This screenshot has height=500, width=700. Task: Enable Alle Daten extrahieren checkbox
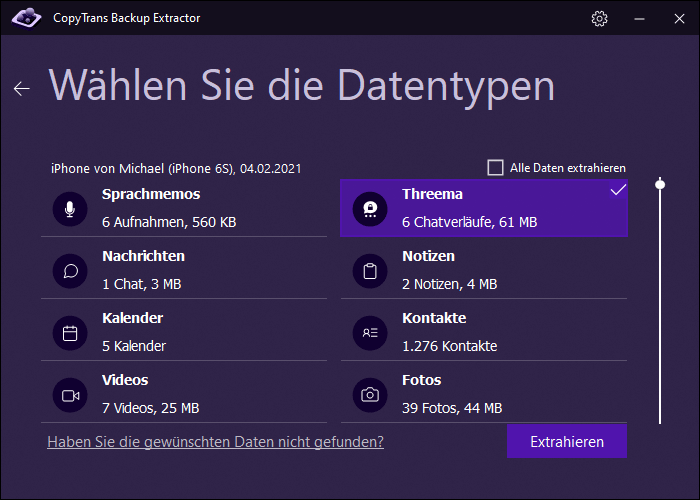click(x=495, y=168)
